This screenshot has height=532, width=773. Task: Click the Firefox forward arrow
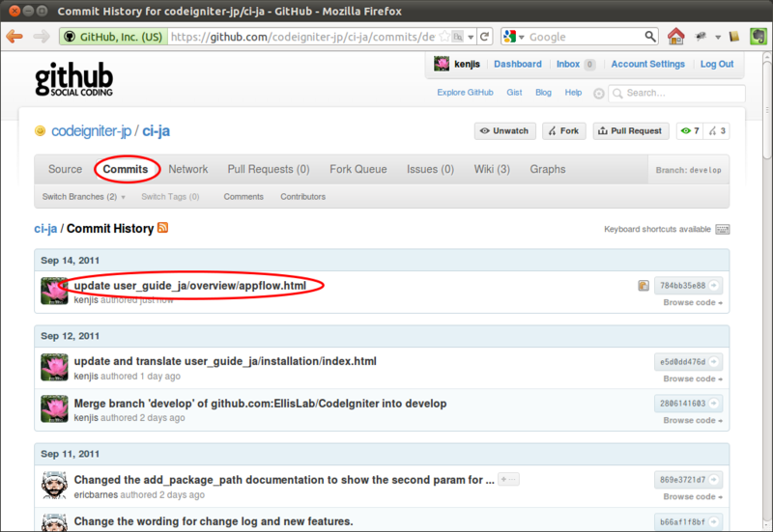(42, 37)
